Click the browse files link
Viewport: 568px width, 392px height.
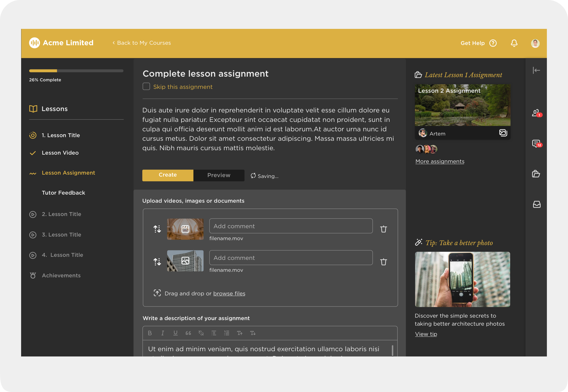[x=229, y=294]
